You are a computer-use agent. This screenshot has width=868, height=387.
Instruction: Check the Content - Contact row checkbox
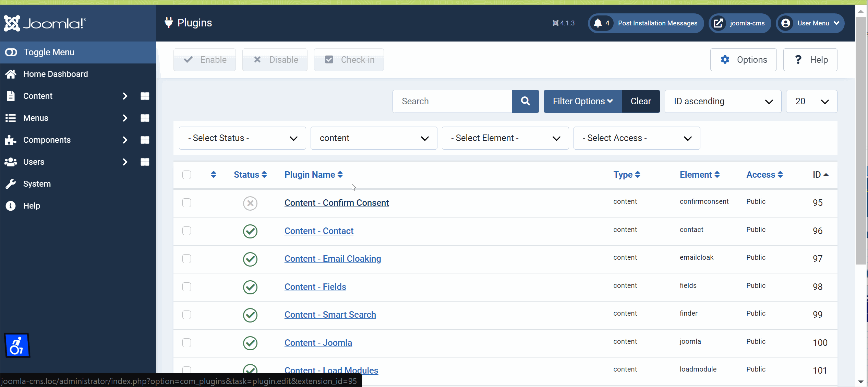point(186,231)
